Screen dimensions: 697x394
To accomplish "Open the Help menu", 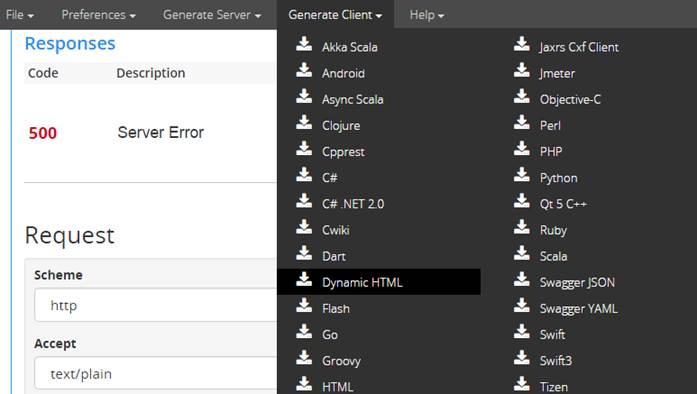I will 427,15.
